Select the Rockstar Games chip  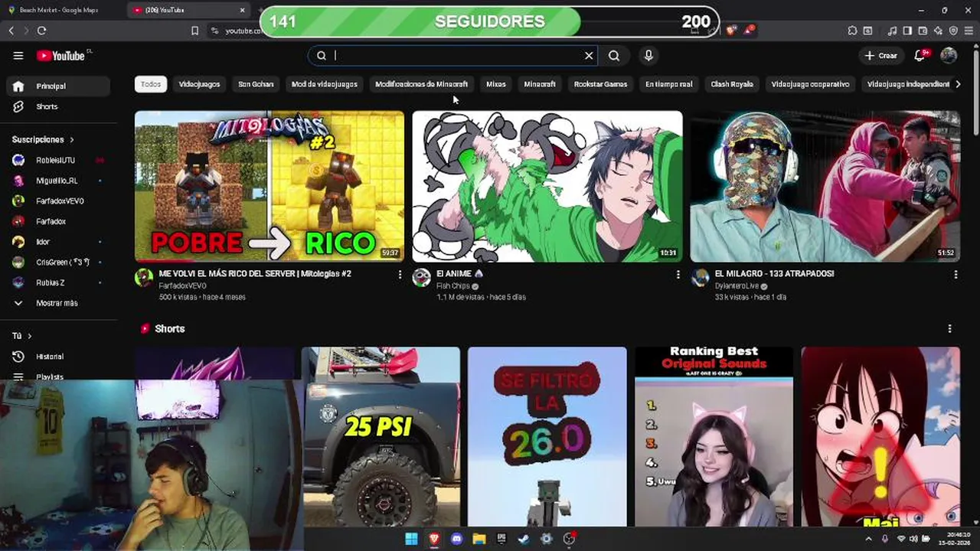tap(600, 84)
